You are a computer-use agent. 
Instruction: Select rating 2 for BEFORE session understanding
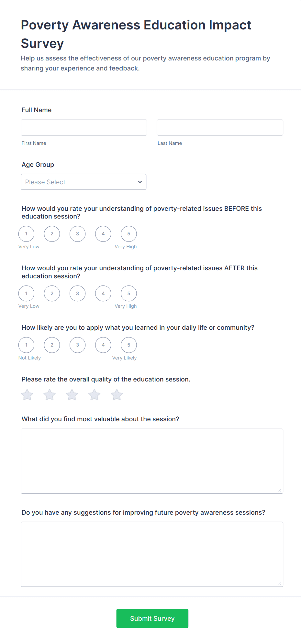pyautogui.click(x=52, y=234)
